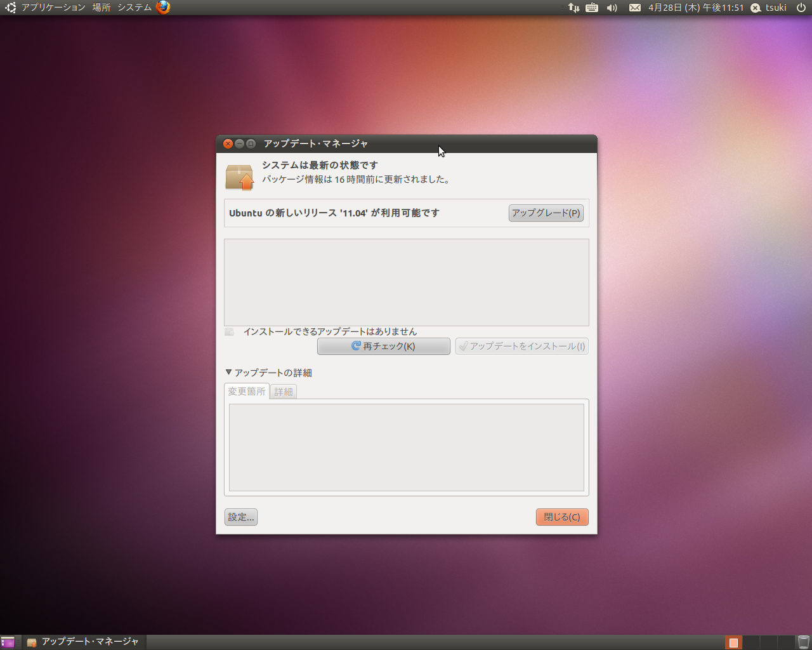
Task: Launch Firefox from the top panel
Action: pos(163,8)
